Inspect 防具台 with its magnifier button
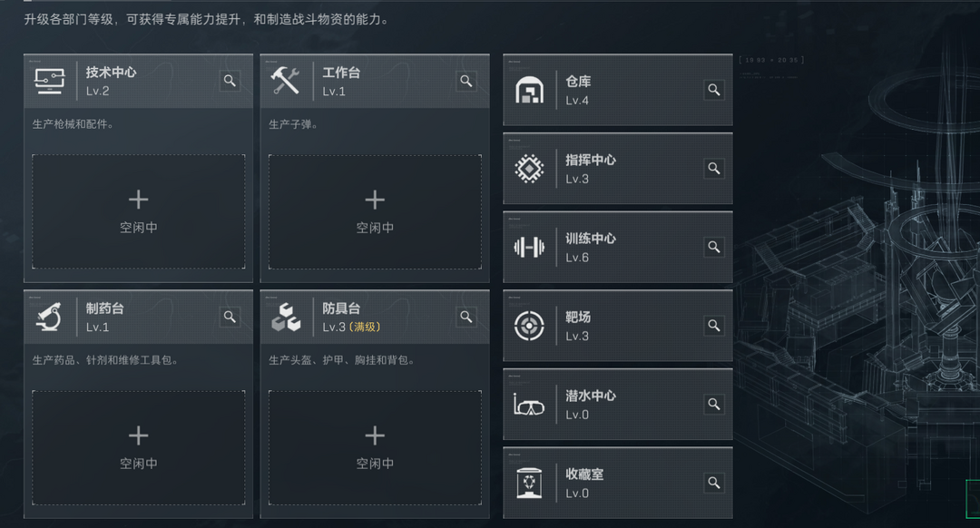 466,317
